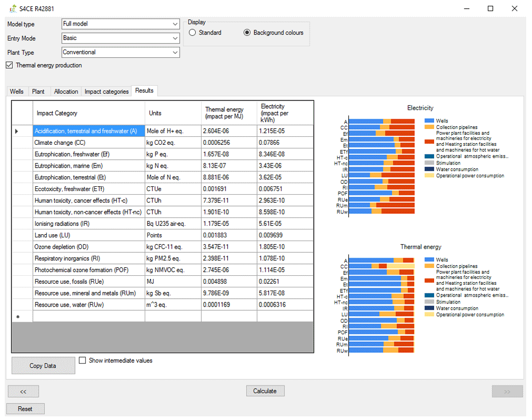Click the 0.07866 electricity value for Climate change

coord(285,143)
